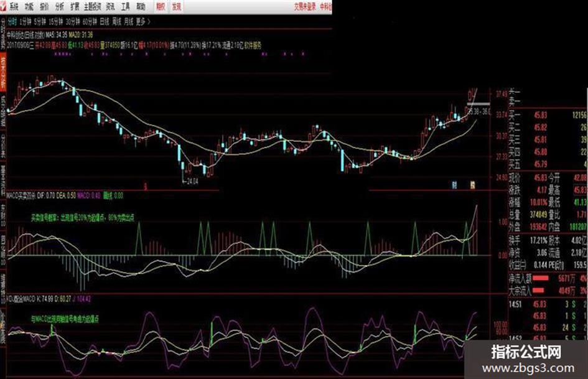
Task: Switch to the 30分钟 period tab
Action: point(73,22)
